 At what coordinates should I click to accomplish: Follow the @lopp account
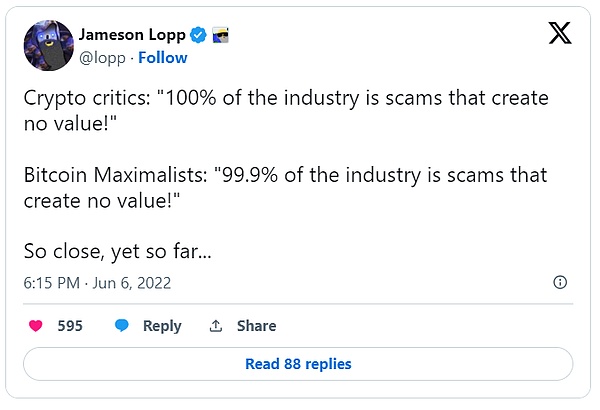[163, 57]
